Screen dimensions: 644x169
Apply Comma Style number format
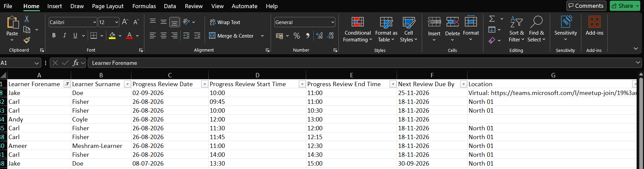click(x=308, y=36)
